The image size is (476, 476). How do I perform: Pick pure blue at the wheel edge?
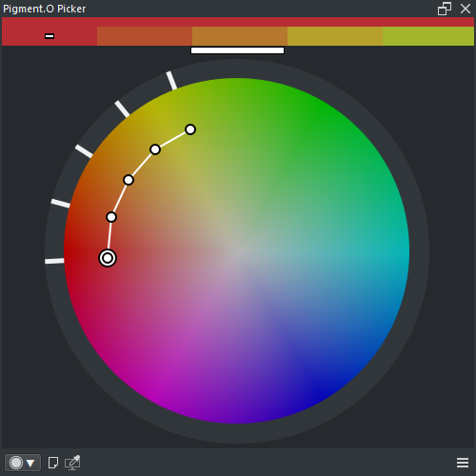pos(321,398)
